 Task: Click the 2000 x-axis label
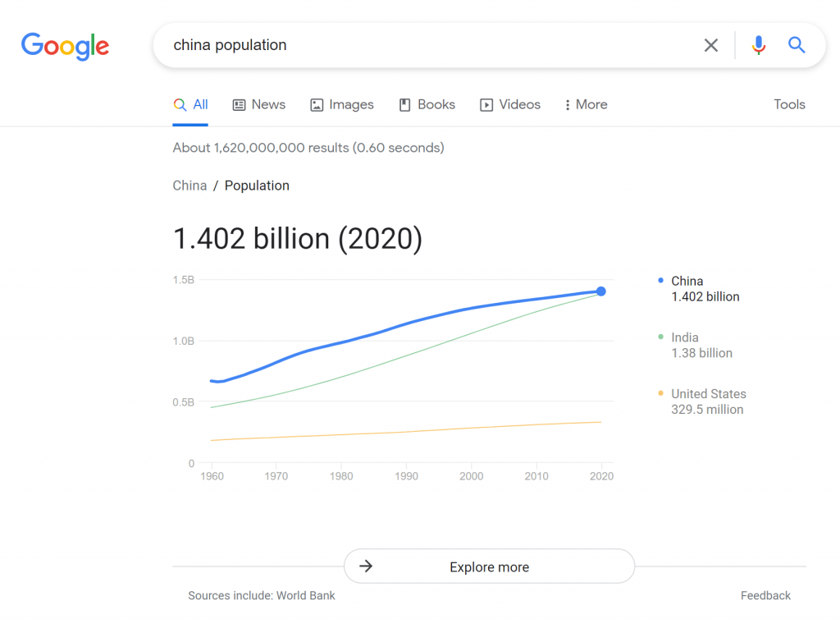click(472, 476)
